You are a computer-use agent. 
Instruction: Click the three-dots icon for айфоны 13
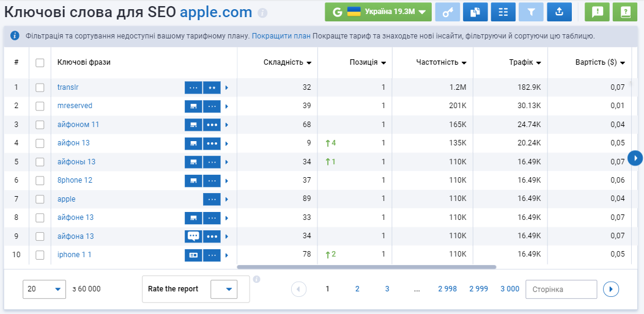tap(212, 162)
